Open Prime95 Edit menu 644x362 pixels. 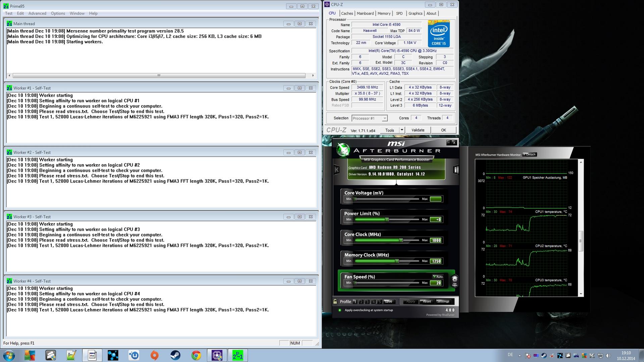pos(20,13)
